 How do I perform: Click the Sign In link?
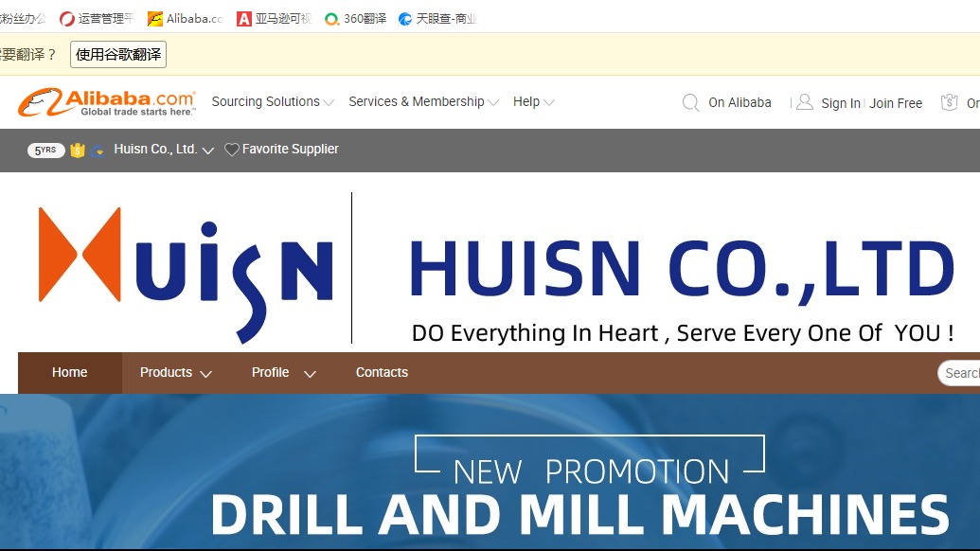coord(841,103)
